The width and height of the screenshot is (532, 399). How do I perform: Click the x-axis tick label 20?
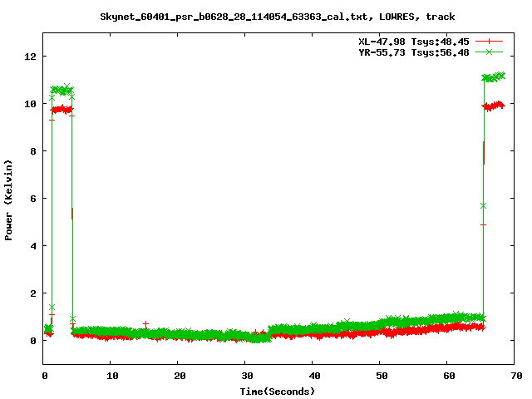click(x=180, y=376)
